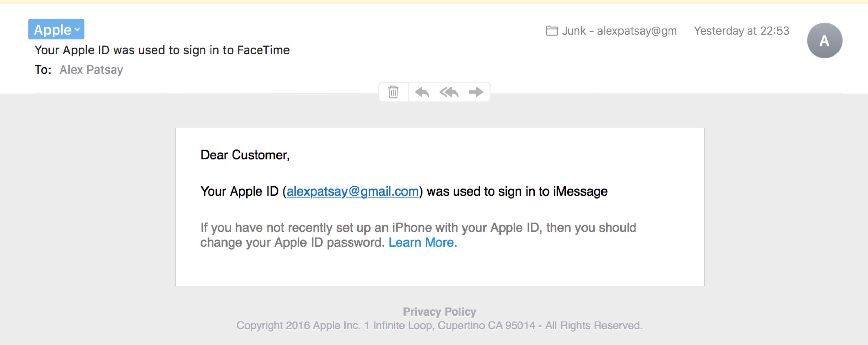Delete this email with the trash icon

pyautogui.click(x=393, y=92)
